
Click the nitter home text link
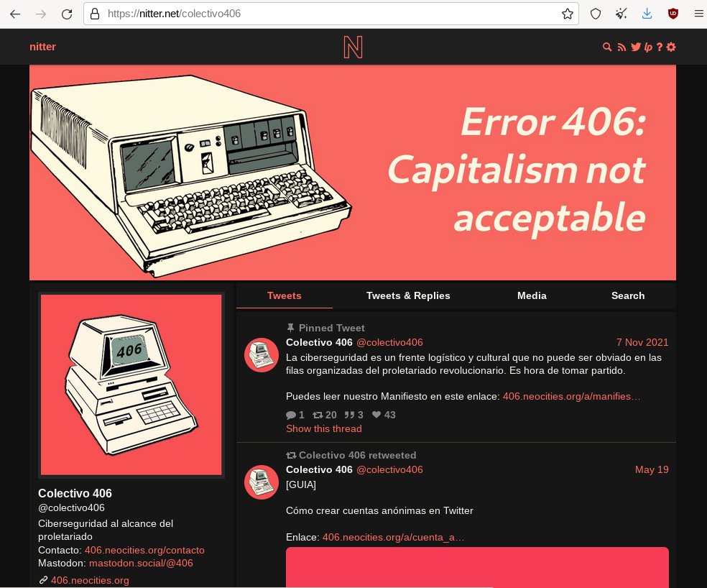pyautogui.click(x=42, y=47)
